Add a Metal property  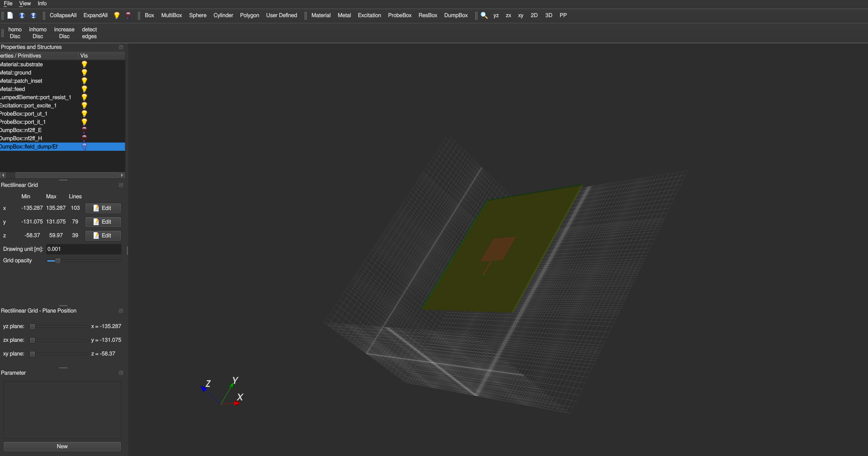344,15
